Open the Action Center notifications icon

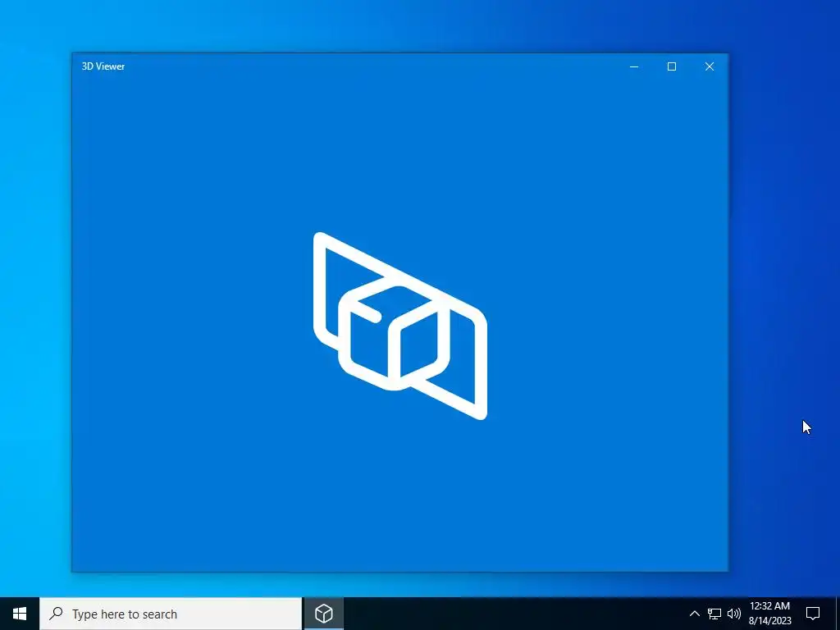(x=813, y=614)
